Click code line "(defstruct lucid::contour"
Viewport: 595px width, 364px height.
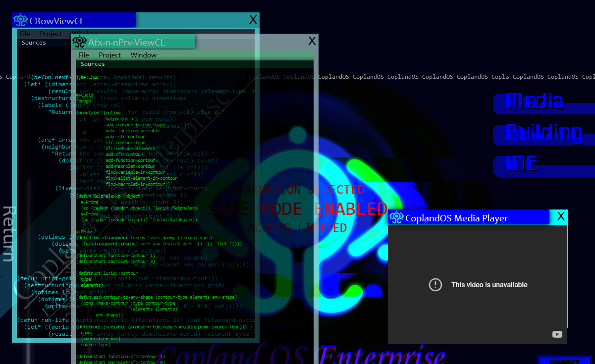pos(107,273)
